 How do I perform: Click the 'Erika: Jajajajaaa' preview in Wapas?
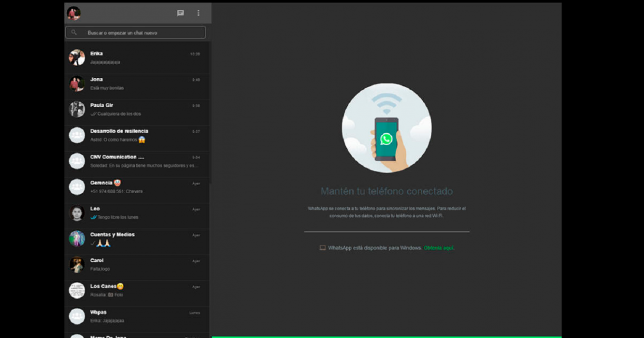click(x=107, y=321)
